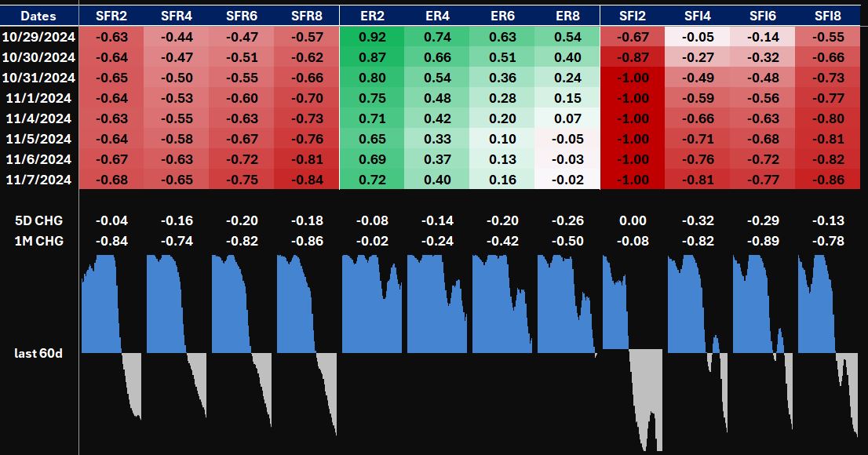Screen dimensions: 868x455
Task: Select ER4 value 0.74 on 10/29/2024
Action: pyautogui.click(x=437, y=37)
